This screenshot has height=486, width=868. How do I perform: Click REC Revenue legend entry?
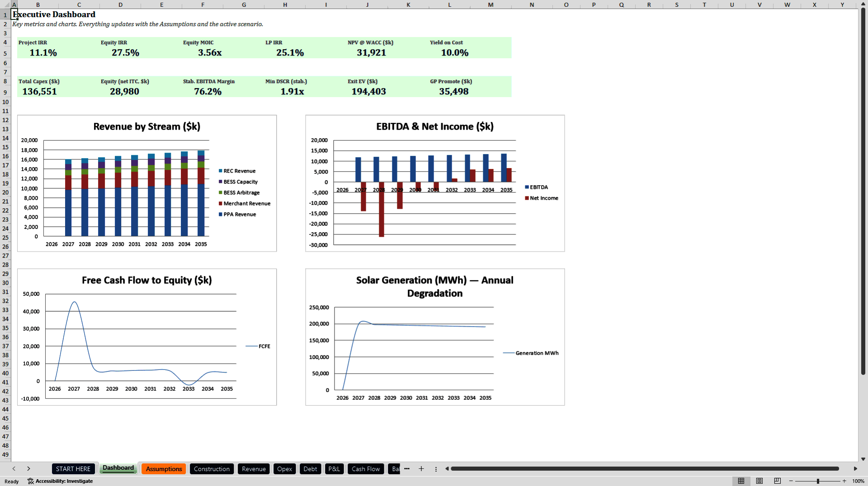coord(237,171)
